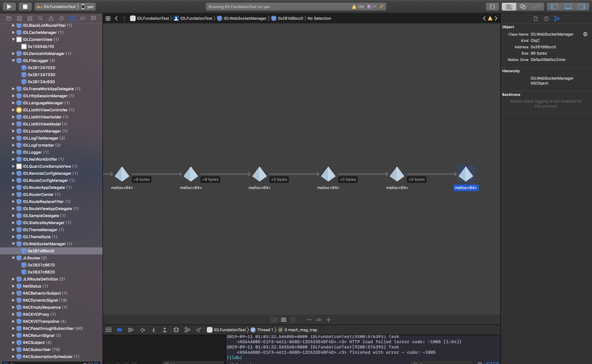This screenshot has height=364, width=592.
Task: Click the Debug memory graph button
Action: click(187, 330)
